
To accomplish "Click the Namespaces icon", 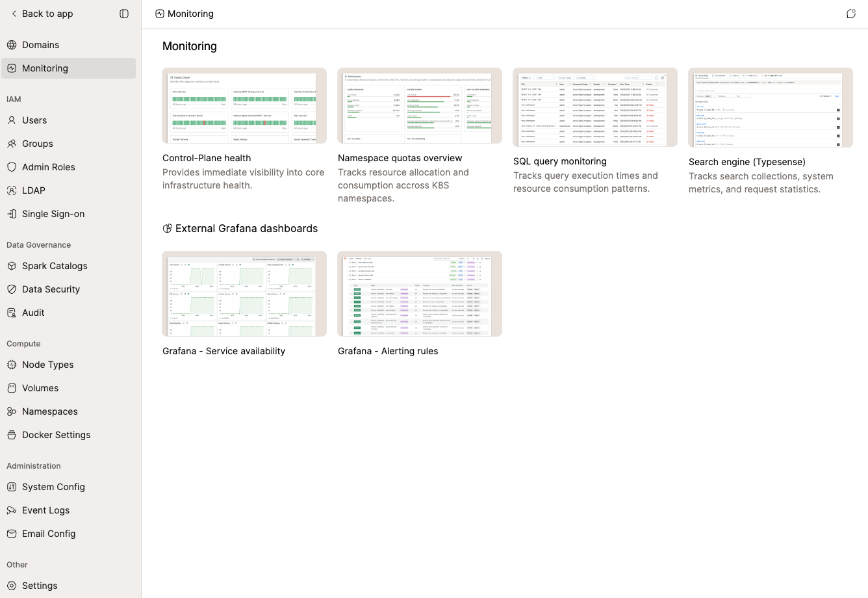I will 12,411.
